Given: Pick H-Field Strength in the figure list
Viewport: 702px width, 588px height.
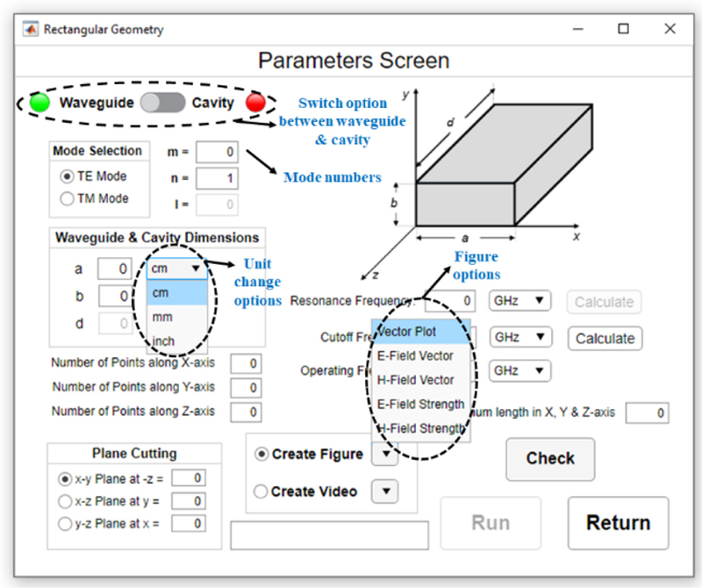Looking at the screenshot, I should coord(420,428).
